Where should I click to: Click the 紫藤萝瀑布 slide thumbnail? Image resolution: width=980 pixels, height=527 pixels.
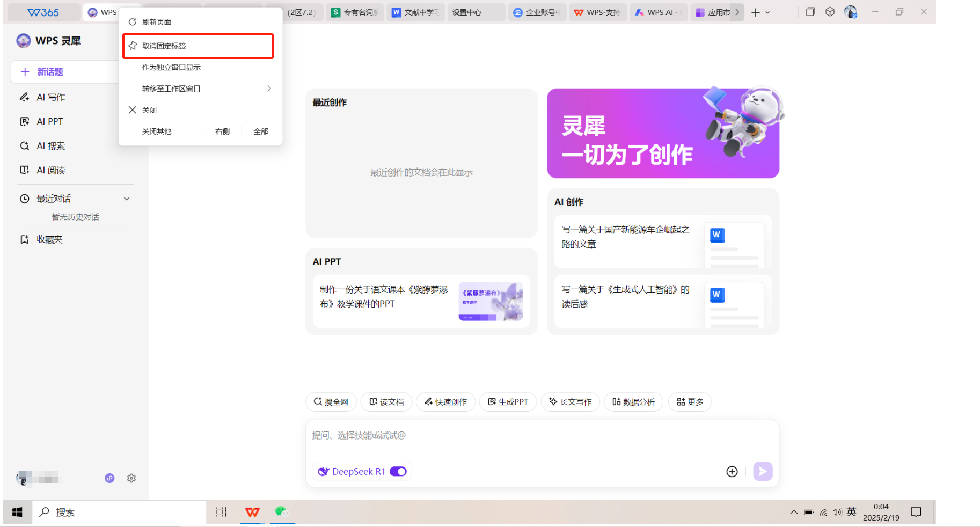point(491,301)
